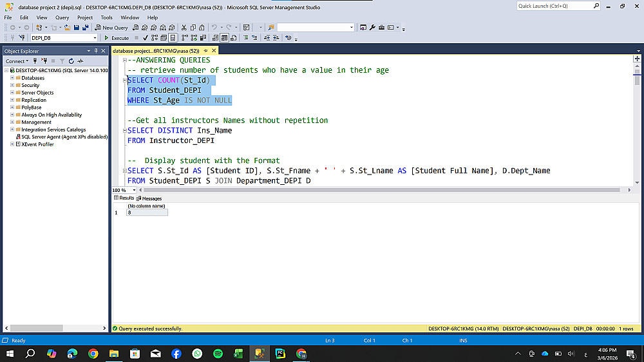
Task: Open Spotify from the taskbar
Action: [218, 354]
